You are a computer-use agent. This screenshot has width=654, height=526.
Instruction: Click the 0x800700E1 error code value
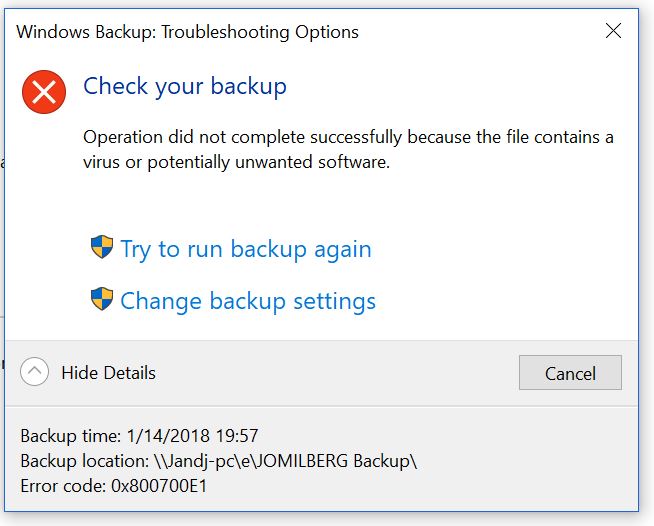[159, 486]
